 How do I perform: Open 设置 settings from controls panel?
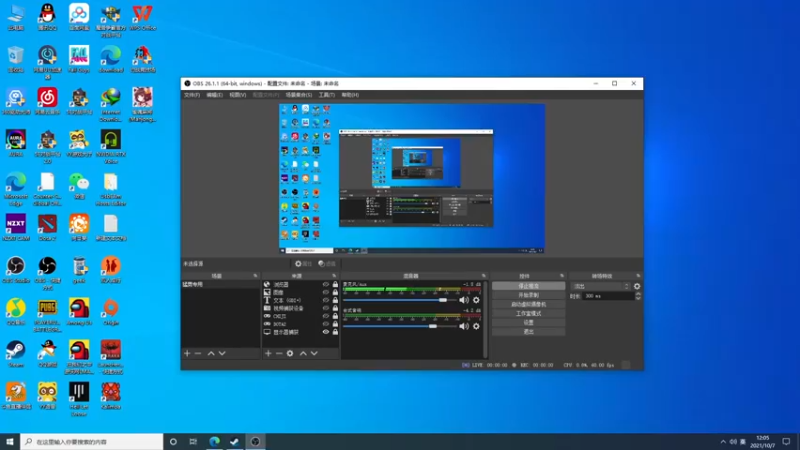coord(528,322)
